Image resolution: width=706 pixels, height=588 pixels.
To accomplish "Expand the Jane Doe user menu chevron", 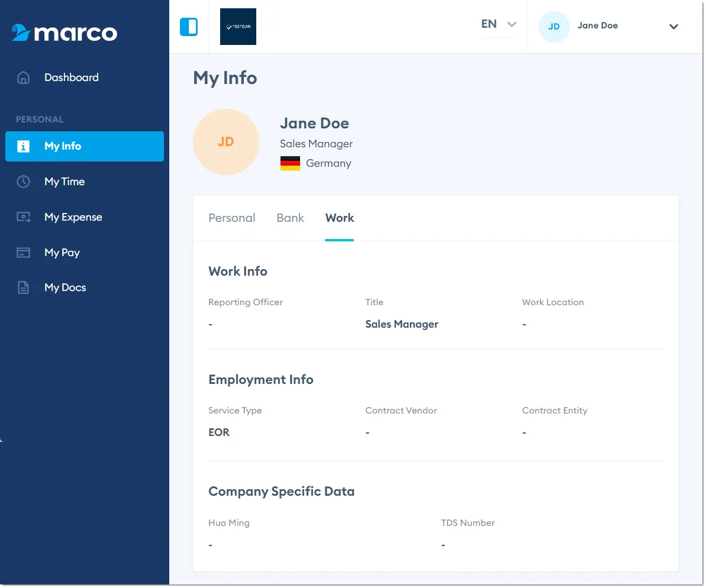I will 673,27.
